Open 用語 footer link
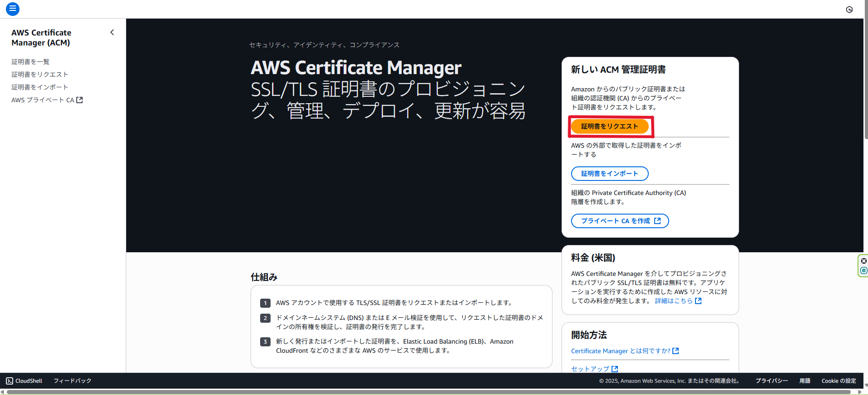Screen dimensions: 868x395 (805, 381)
